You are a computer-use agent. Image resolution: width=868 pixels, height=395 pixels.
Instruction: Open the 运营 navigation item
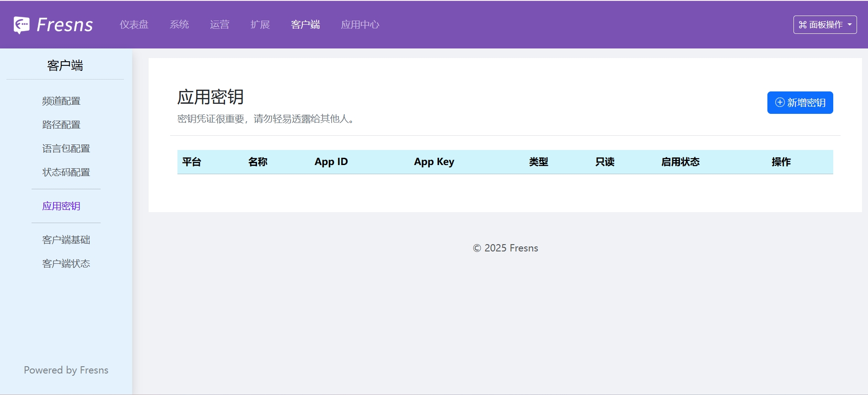tap(220, 25)
